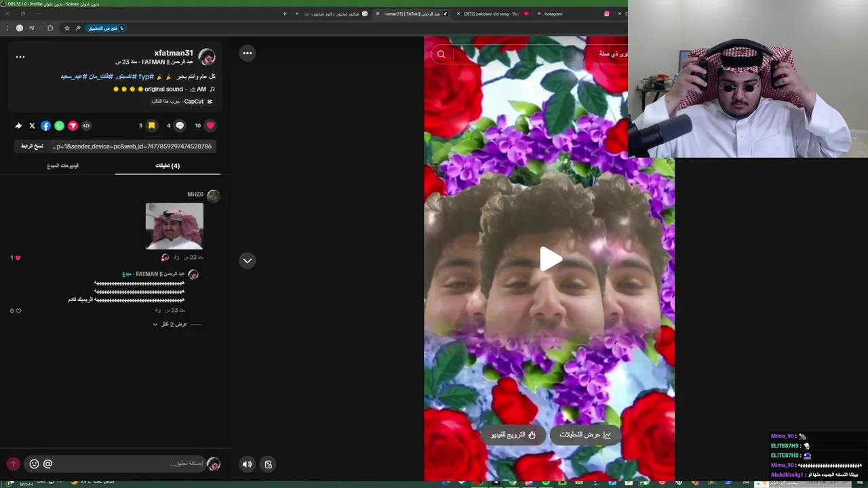
Task: Switch to the comments (4) tab
Action: click(167, 165)
